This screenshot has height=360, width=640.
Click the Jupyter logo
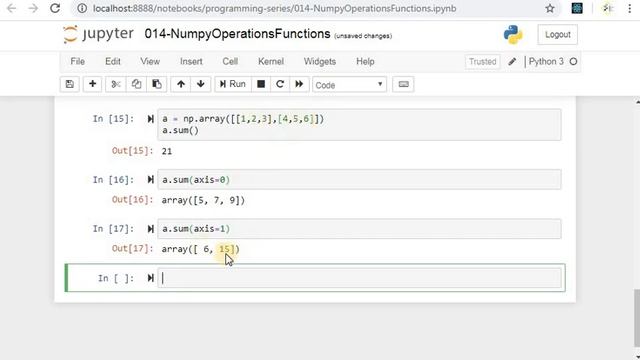pyautogui.click(x=98, y=34)
